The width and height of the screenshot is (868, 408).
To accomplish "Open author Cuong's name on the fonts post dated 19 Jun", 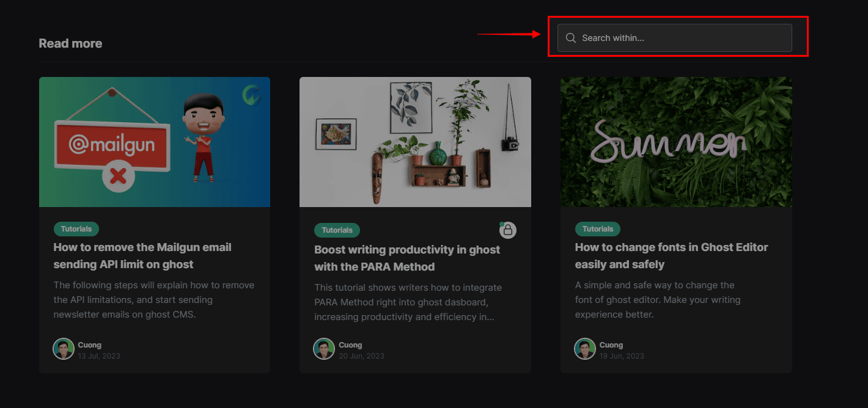I will 611,345.
